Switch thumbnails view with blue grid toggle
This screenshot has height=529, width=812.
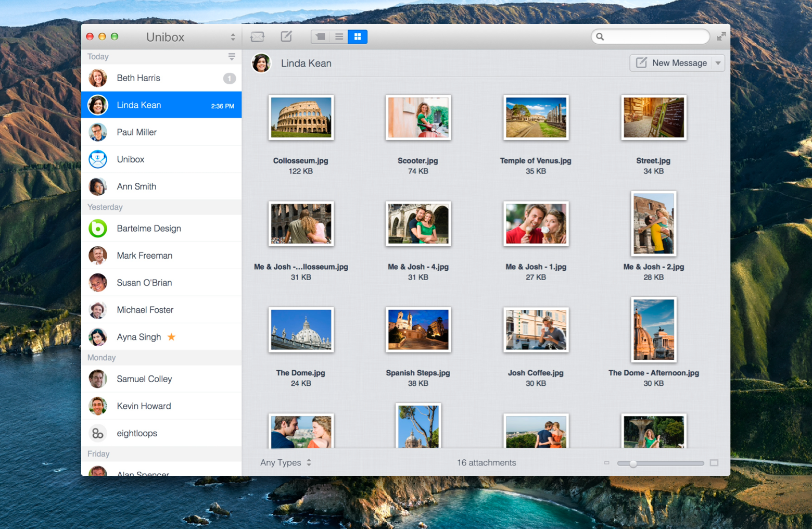(x=357, y=36)
